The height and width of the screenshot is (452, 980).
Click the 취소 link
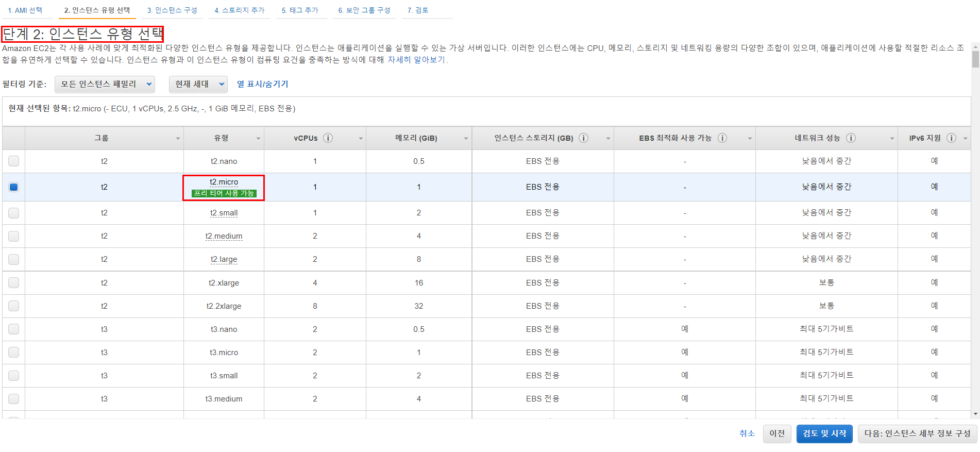747,433
